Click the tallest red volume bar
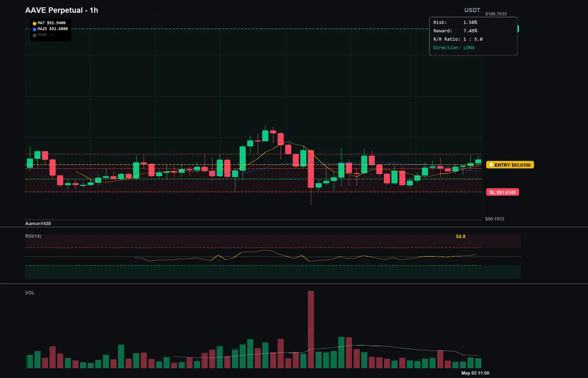The height and width of the screenshot is (378, 588). click(x=311, y=330)
